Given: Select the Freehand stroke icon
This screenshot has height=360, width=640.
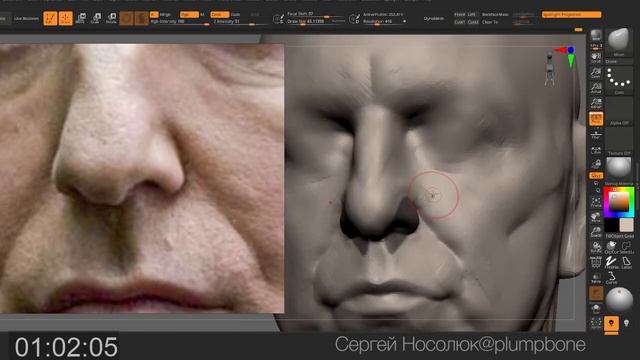Looking at the screenshot, I should point(611,262).
